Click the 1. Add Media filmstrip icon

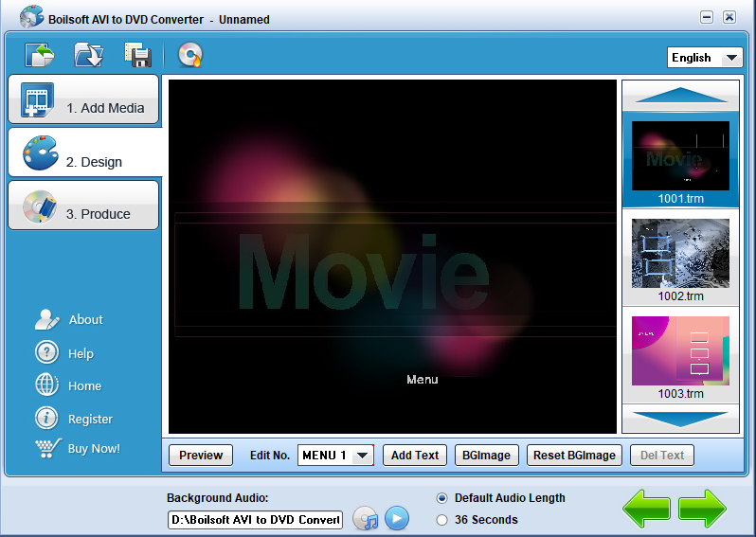click(x=37, y=99)
